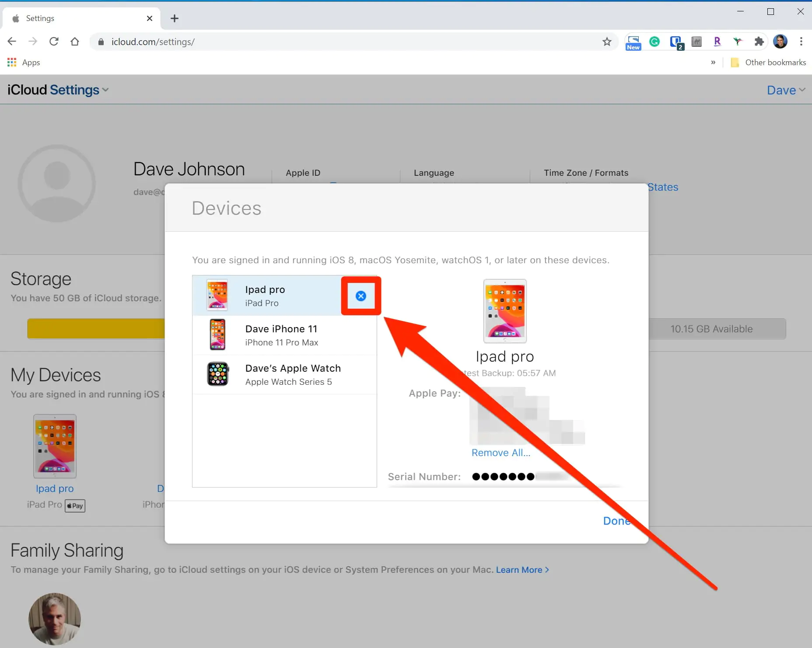Open the Apps shortcut on the bookmarks bar
Screen dimensions: 812x648
(x=24, y=62)
